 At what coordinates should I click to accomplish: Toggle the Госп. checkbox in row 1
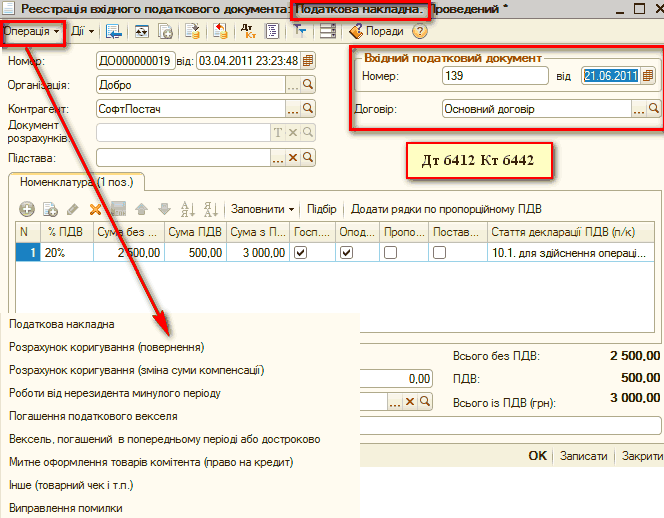click(x=301, y=254)
